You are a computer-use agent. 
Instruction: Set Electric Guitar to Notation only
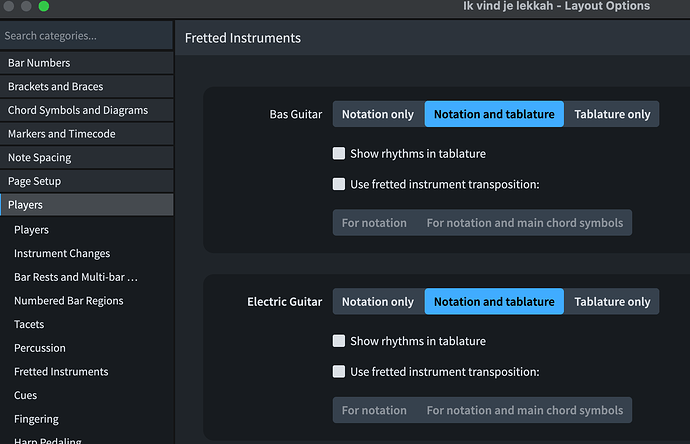(x=378, y=301)
